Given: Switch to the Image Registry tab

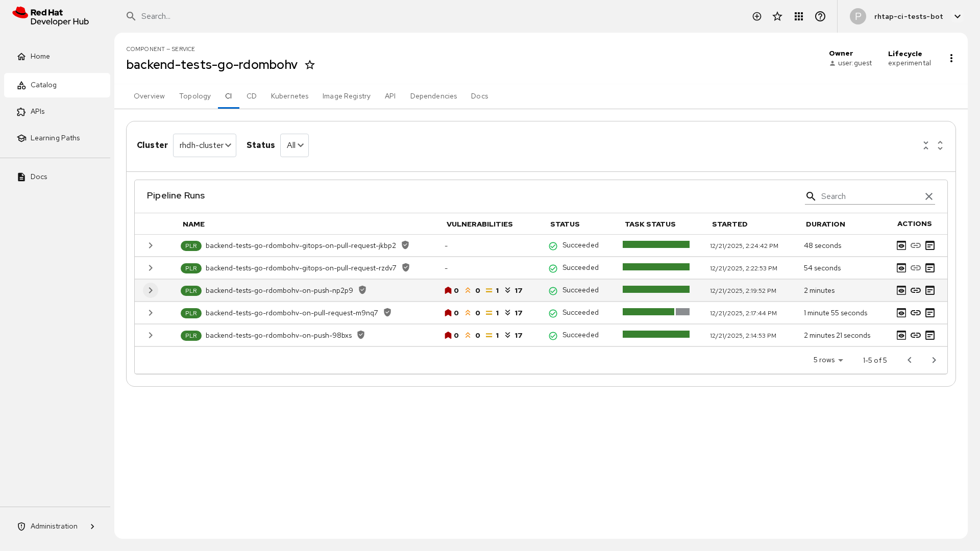Looking at the screenshot, I should point(347,96).
